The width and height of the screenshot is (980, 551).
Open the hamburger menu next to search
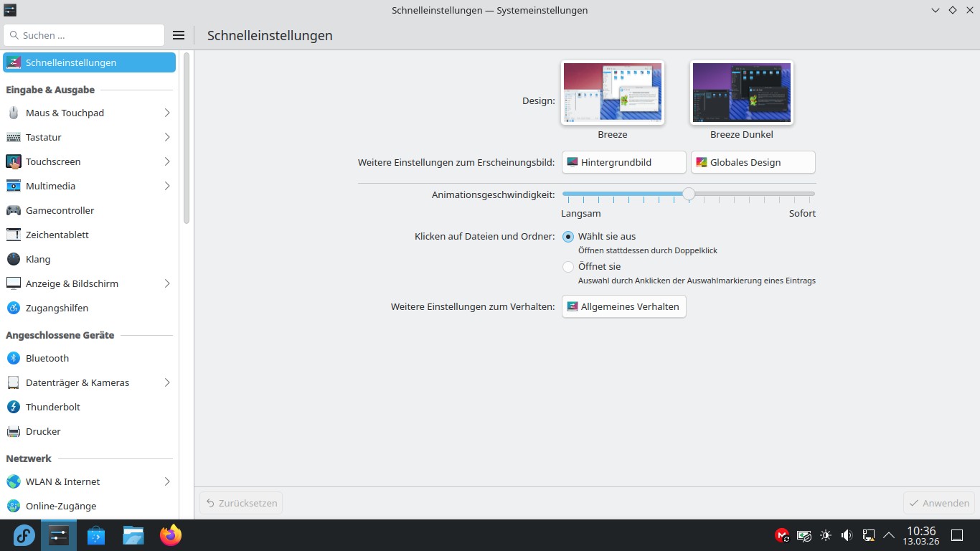(x=179, y=35)
